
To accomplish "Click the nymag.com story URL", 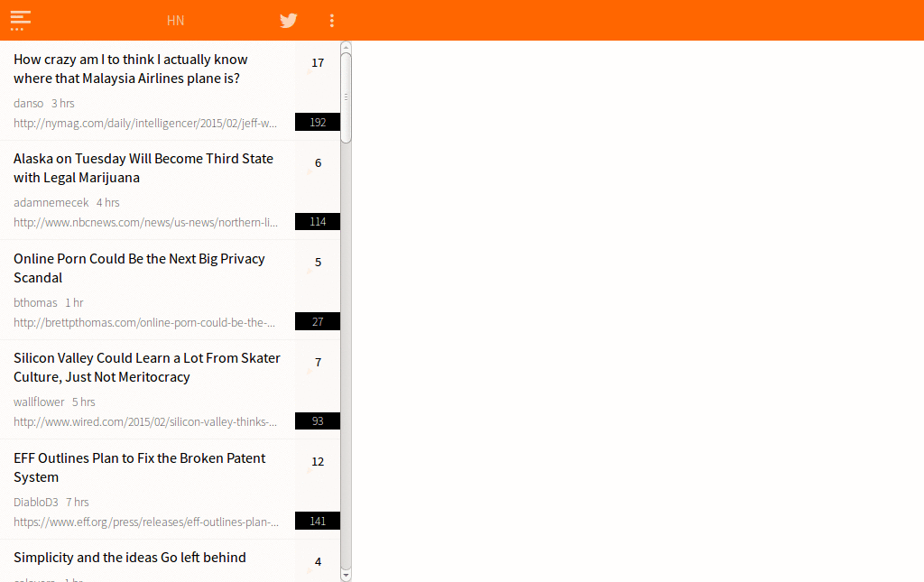I will pos(145,123).
